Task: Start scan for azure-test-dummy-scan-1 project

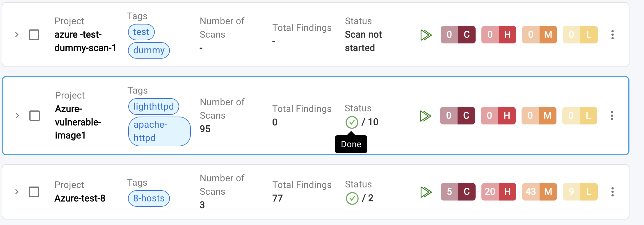Action: (x=426, y=35)
